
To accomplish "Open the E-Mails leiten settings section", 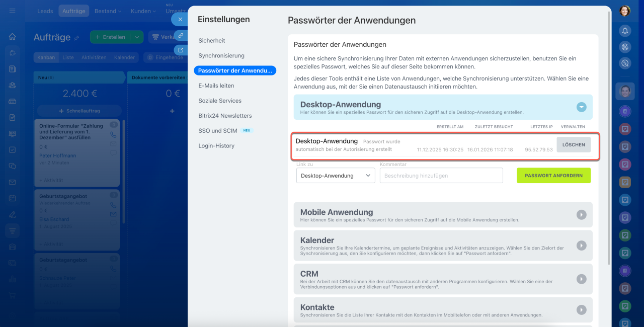I will coord(216,86).
